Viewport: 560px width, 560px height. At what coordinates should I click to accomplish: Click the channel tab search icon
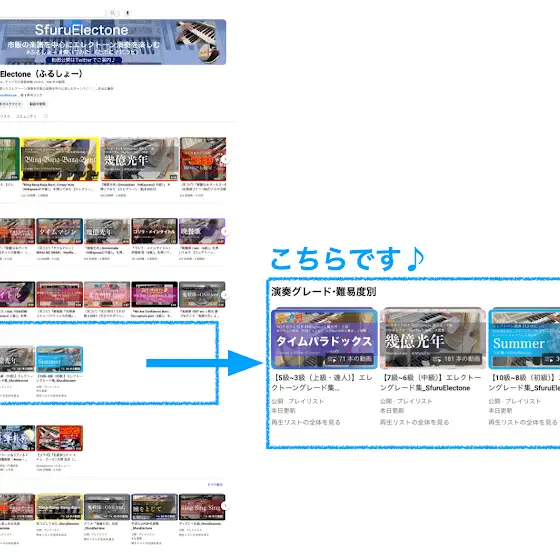(46, 116)
